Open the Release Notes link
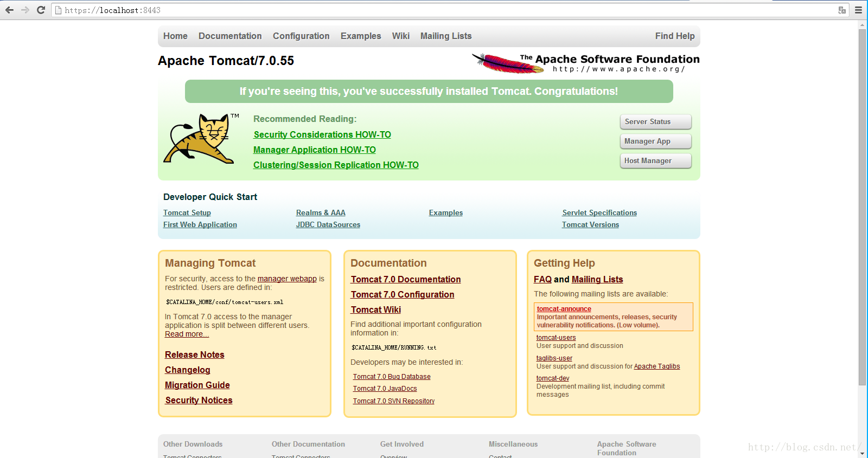Viewport: 868px width, 458px height. click(195, 354)
